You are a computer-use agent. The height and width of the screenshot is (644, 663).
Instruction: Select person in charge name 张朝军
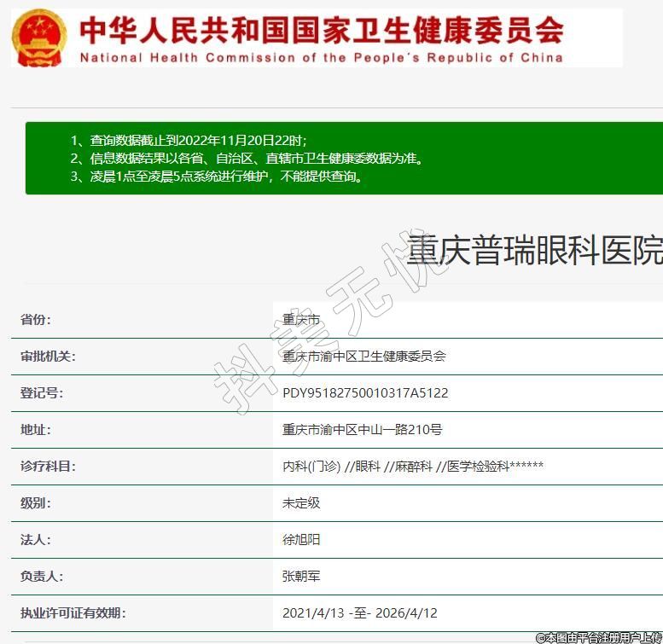[301, 577]
